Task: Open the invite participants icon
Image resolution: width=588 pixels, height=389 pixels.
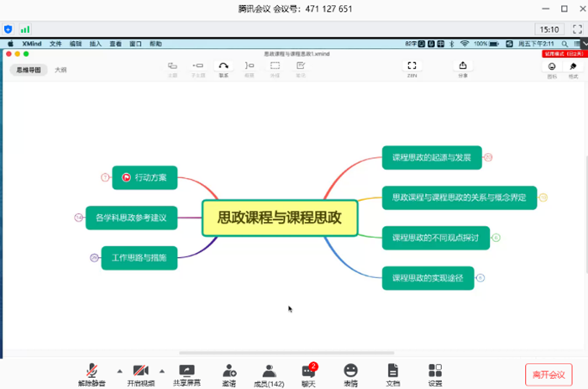Action: (x=228, y=373)
